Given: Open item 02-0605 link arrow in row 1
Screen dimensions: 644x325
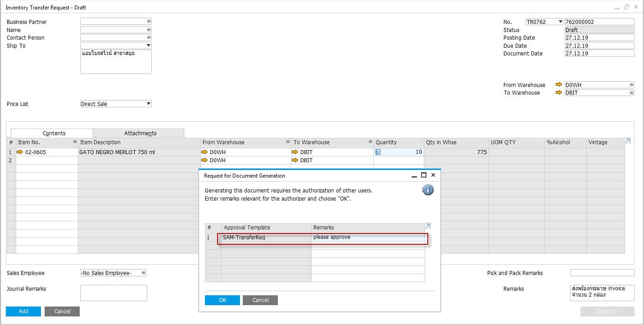Looking at the screenshot, I should [x=20, y=152].
